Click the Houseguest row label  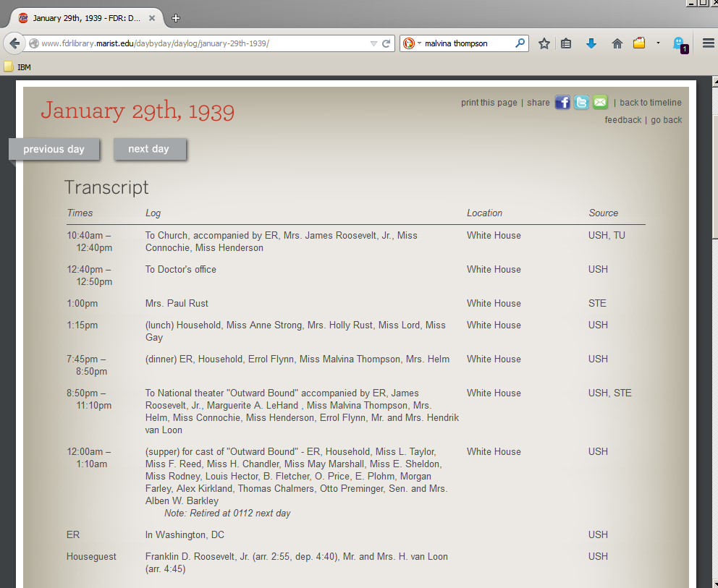click(x=91, y=557)
